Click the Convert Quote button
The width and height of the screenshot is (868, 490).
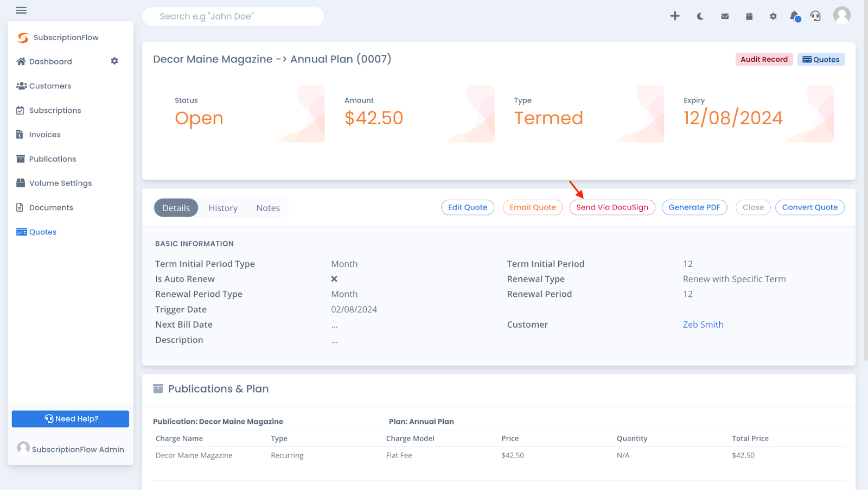click(810, 207)
